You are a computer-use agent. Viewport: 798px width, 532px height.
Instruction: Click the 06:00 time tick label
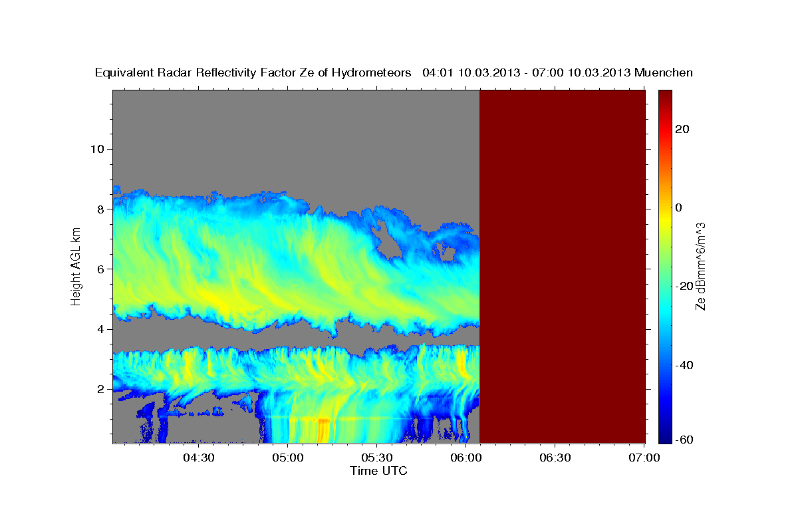pos(466,458)
